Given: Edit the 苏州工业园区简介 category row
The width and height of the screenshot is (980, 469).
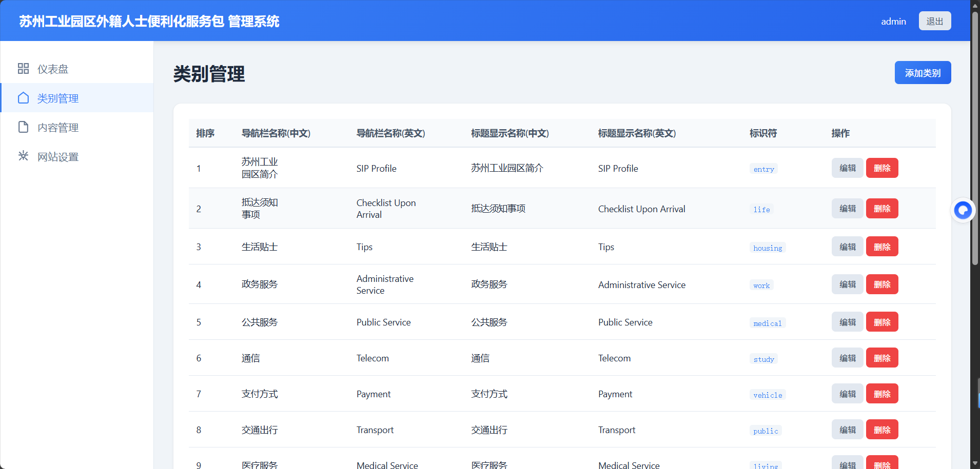Looking at the screenshot, I should pyautogui.click(x=847, y=168).
